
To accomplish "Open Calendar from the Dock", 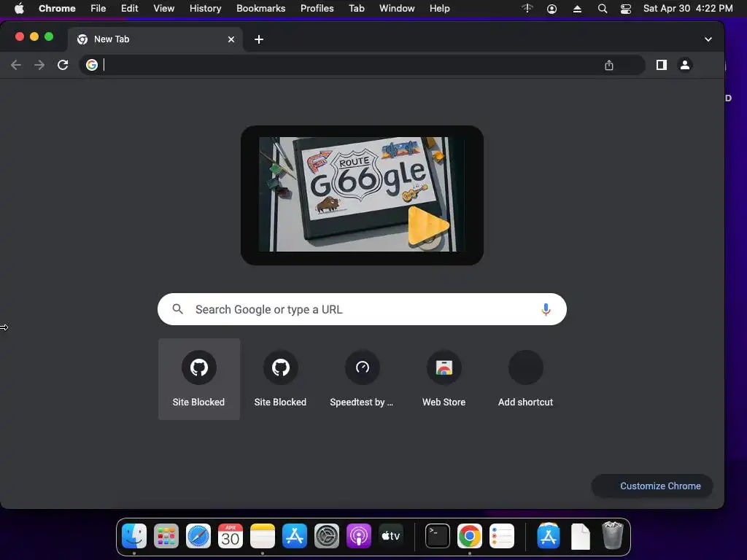I will [231, 536].
